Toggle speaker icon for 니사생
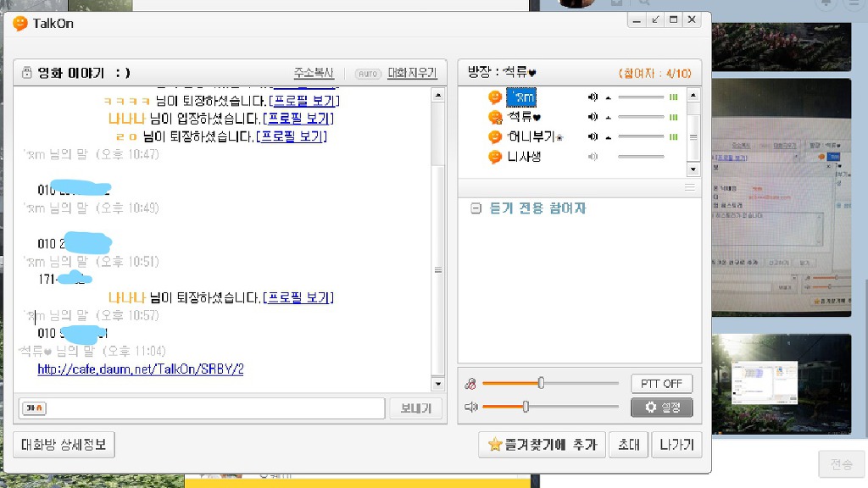 [x=593, y=157]
